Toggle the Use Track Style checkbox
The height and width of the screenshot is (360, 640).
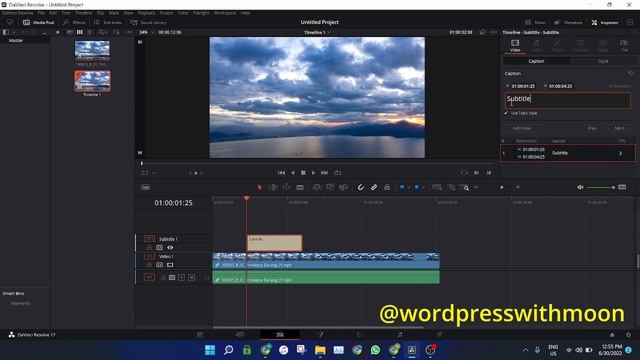(x=506, y=113)
